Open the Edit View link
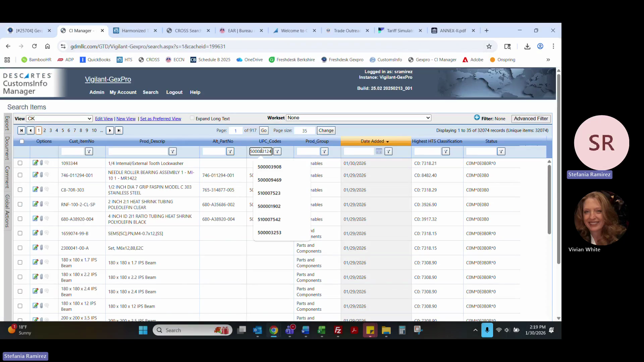The width and height of the screenshot is (644, 362). pos(104,119)
